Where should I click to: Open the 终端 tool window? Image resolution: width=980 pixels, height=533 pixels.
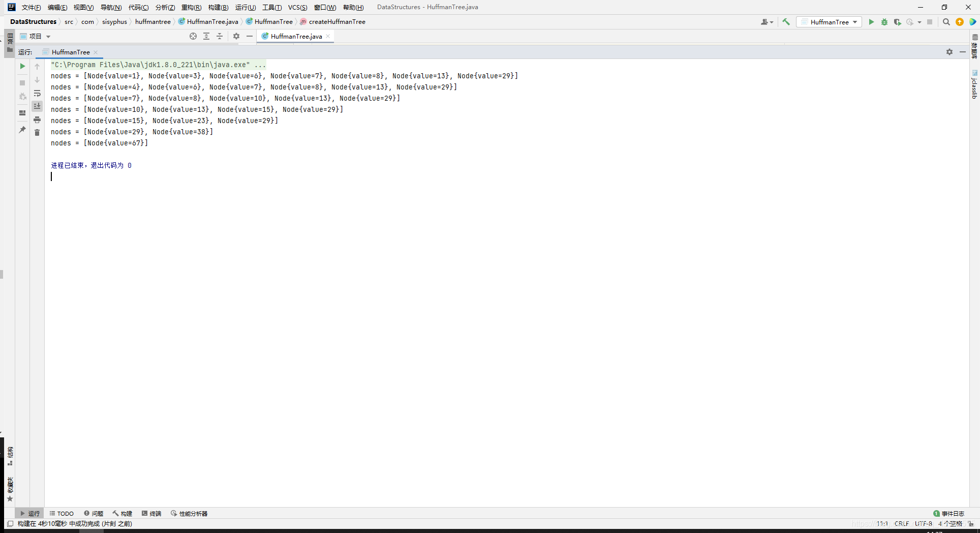(151, 514)
